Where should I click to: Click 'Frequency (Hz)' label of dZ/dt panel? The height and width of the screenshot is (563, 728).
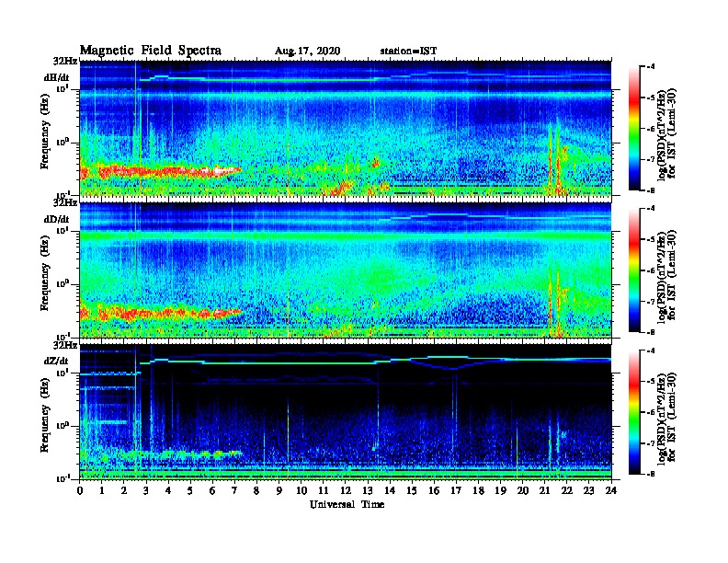44,415
